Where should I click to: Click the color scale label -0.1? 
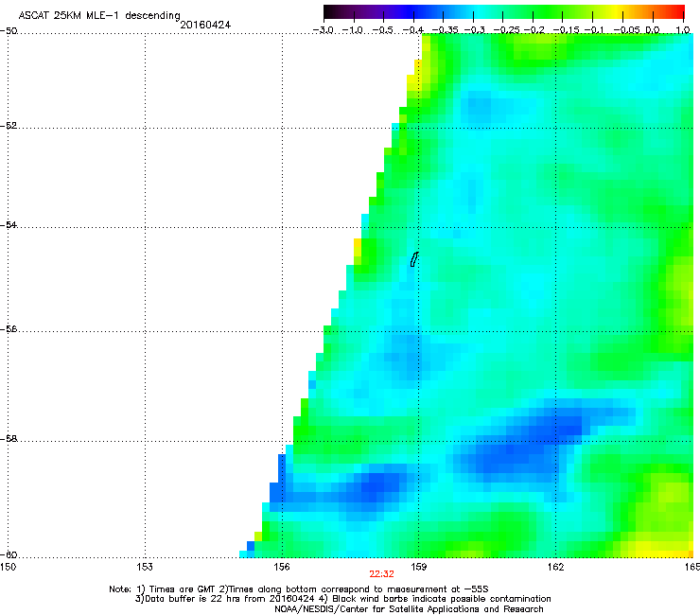[x=594, y=30]
